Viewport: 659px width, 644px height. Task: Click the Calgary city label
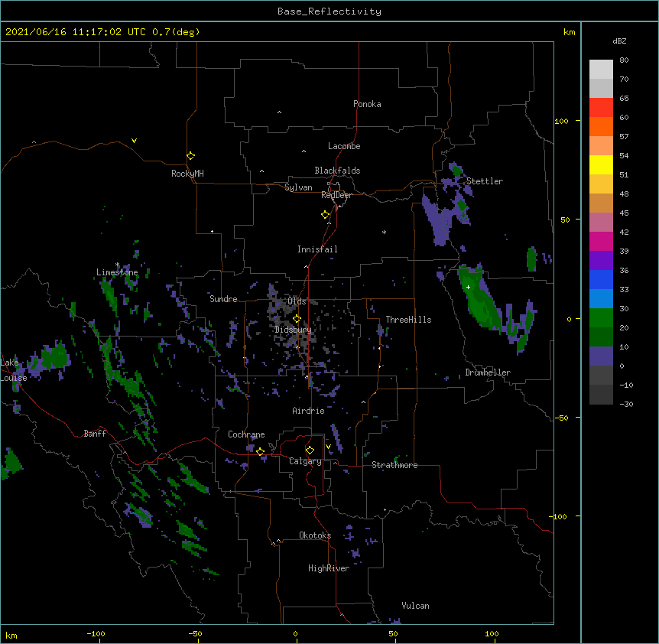(305, 461)
